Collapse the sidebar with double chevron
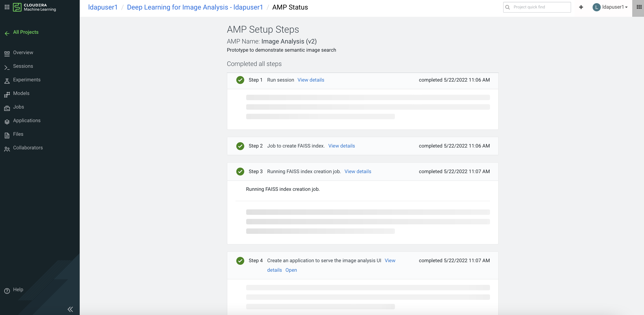 (x=70, y=309)
